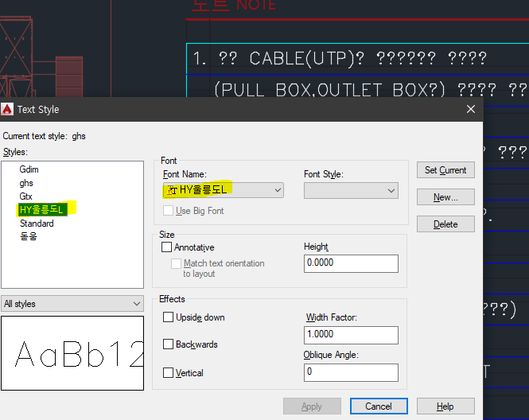Select the 돋움 text style
This screenshot has height=420, width=529.
pos(29,236)
